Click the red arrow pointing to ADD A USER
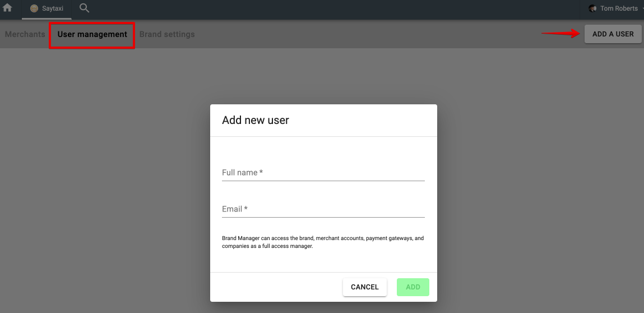This screenshot has width=644, height=313. pyautogui.click(x=560, y=34)
